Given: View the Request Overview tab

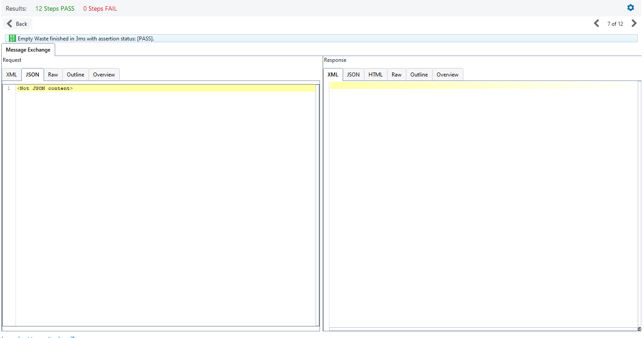Looking at the screenshot, I should [x=104, y=75].
